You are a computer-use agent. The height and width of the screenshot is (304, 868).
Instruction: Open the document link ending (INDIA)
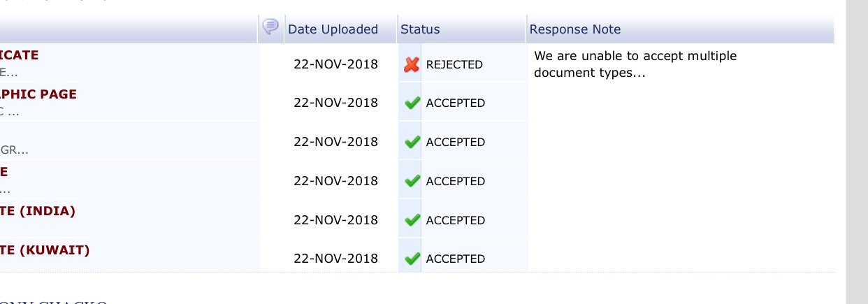pos(38,210)
